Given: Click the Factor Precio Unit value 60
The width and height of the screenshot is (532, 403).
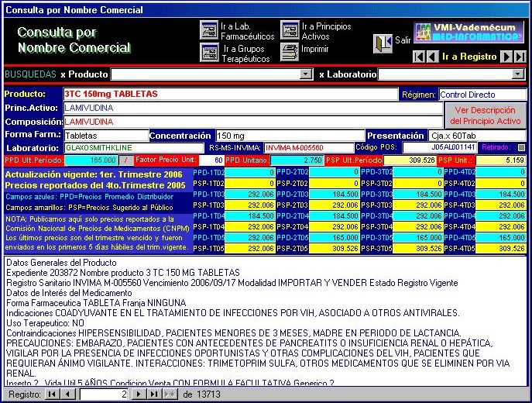Looking at the screenshot, I should (x=211, y=160).
